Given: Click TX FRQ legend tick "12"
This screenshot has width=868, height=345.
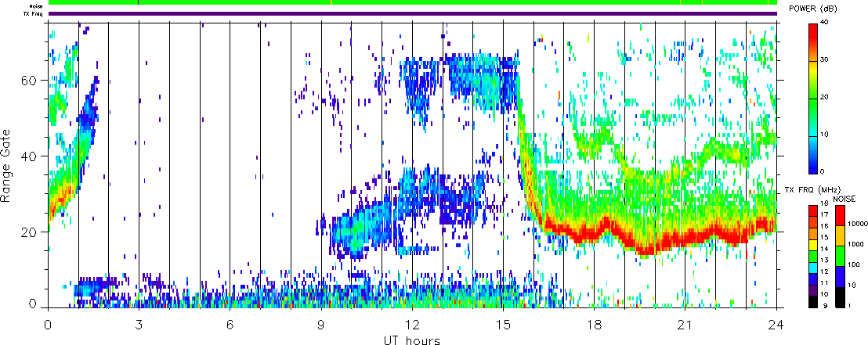Looking at the screenshot, I should (x=825, y=271).
